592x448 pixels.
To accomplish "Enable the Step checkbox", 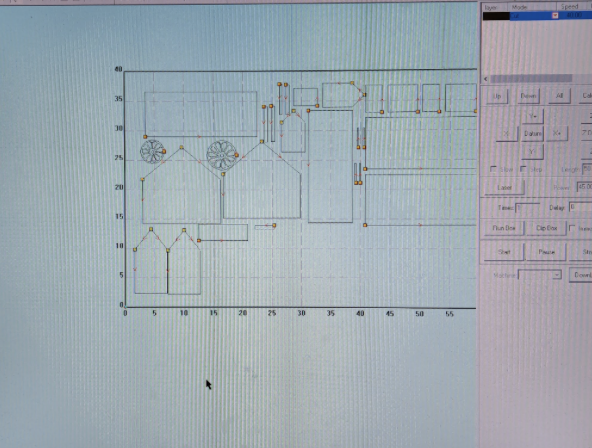I will (523, 169).
